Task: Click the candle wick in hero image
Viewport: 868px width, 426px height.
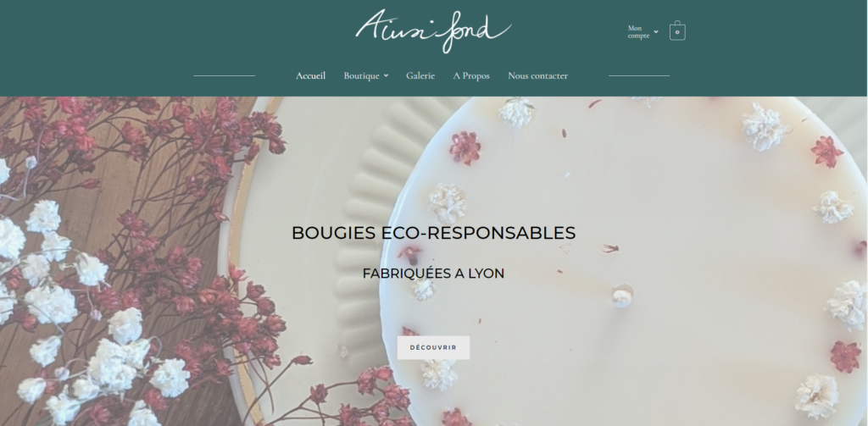Action: tap(622, 296)
